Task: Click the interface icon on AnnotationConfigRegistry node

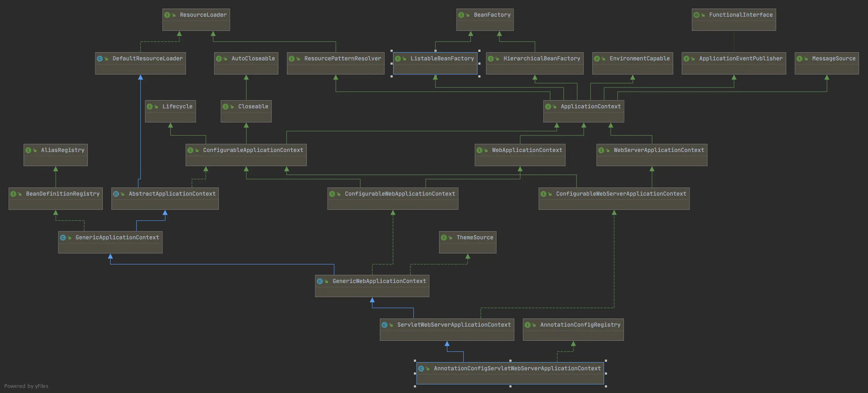Action: [x=527, y=325]
